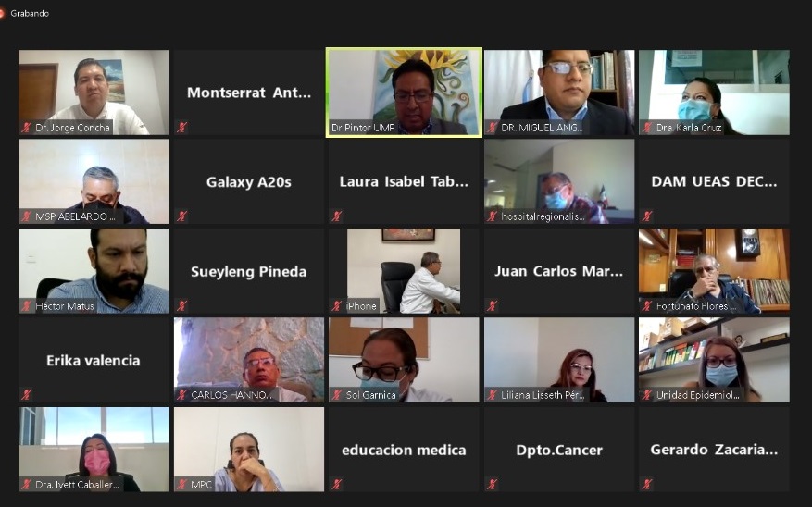Screen dimensions: 812x507
Task: Select the iPhone participant video tile
Action: click(404, 271)
